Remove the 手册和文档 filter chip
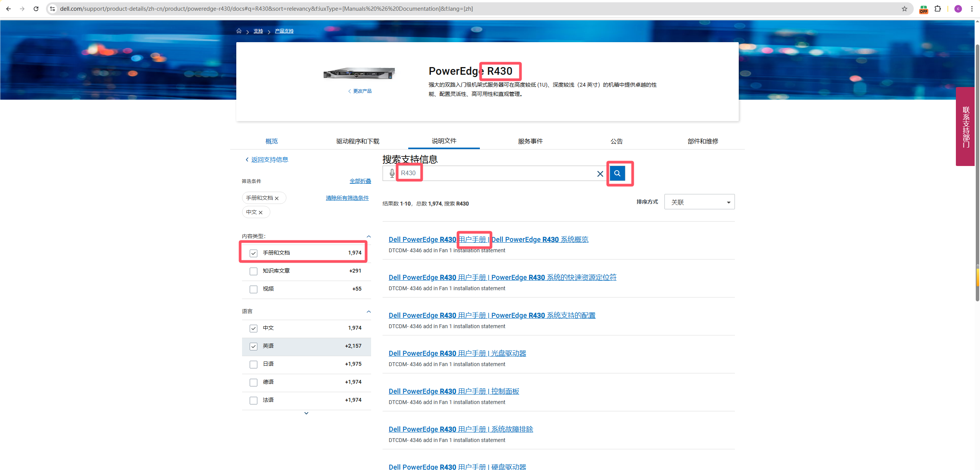Image resolution: width=980 pixels, height=470 pixels. 276,198
